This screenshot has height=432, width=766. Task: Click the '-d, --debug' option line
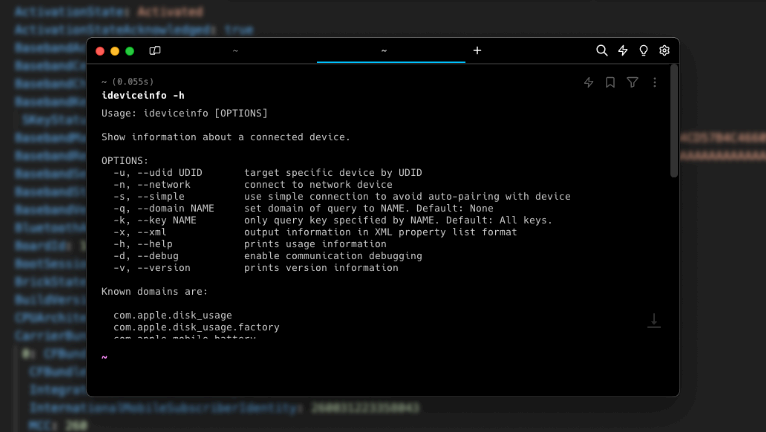pyautogui.click(x=268, y=256)
